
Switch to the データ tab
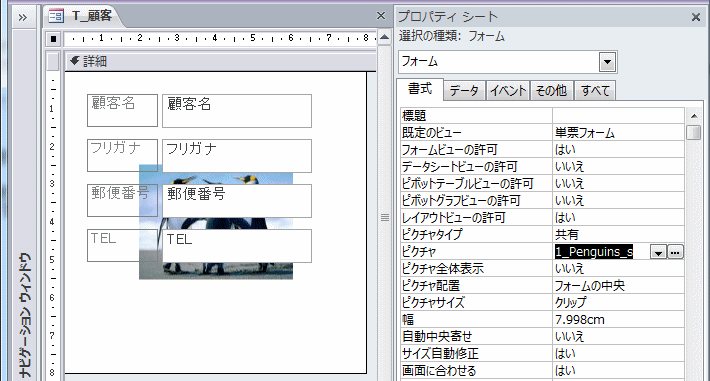pyautogui.click(x=464, y=91)
